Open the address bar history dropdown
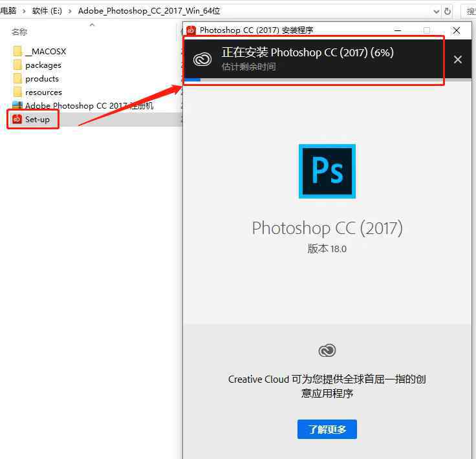This screenshot has height=459, width=476. [434, 11]
